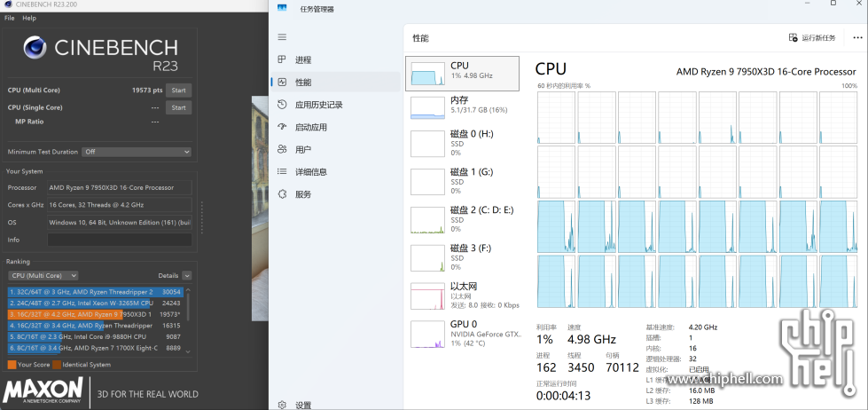The height and width of the screenshot is (410, 868).
Task: Select ranking row Intel Xeon W-3265M
Action: point(95,304)
